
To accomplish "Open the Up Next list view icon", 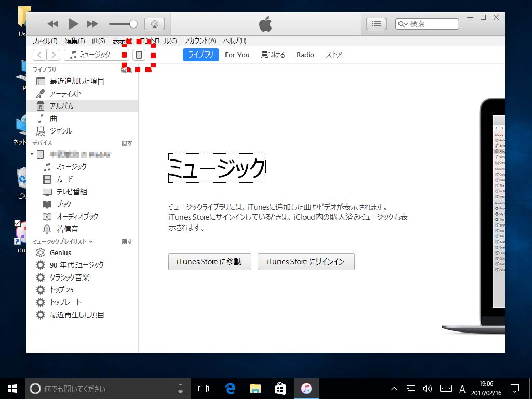I will (x=377, y=24).
